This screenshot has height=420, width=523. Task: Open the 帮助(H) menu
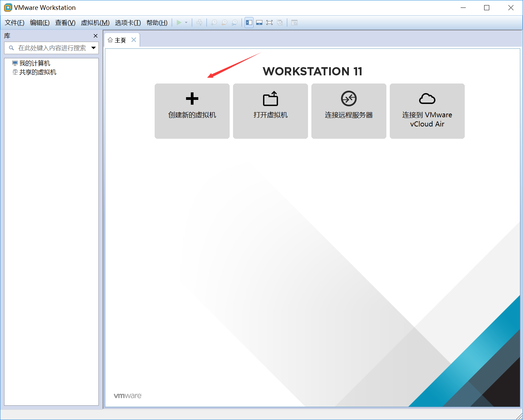click(157, 22)
